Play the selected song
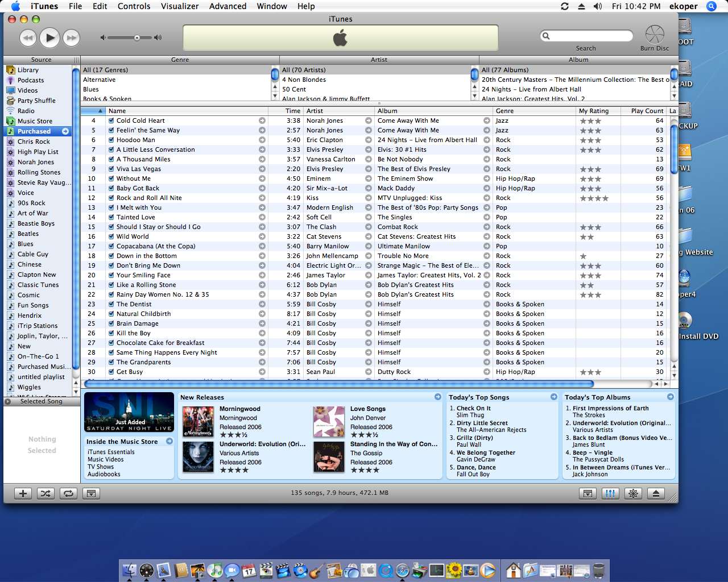728x582 pixels. pos(49,38)
